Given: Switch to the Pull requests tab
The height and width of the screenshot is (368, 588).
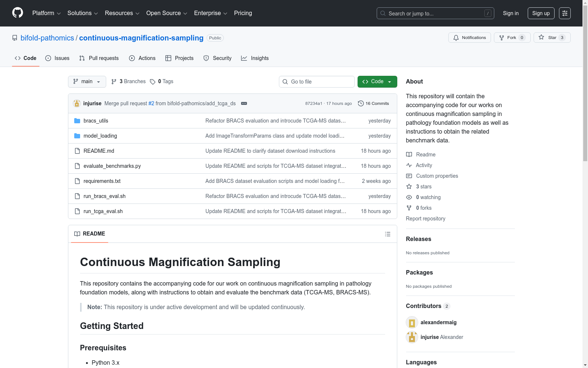Looking at the screenshot, I should click(99, 58).
